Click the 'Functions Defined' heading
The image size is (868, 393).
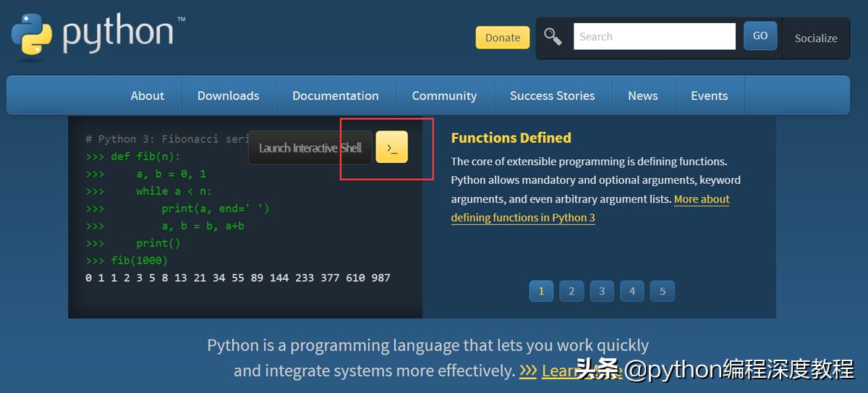coord(511,138)
